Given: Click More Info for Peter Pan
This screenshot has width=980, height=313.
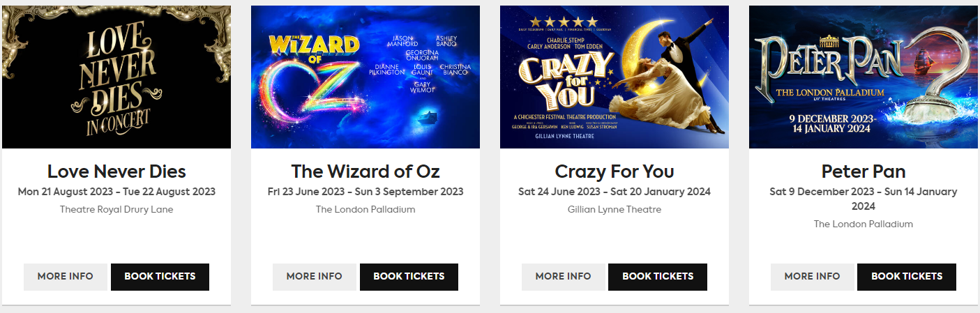Looking at the screenshot, I should pyautogui.click(x=813, y=277).
